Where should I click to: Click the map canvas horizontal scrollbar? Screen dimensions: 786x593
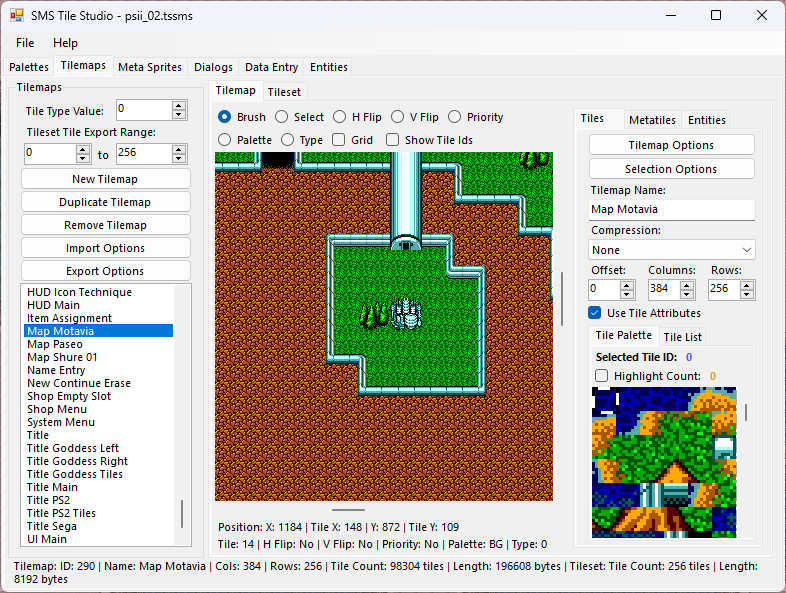348,510
